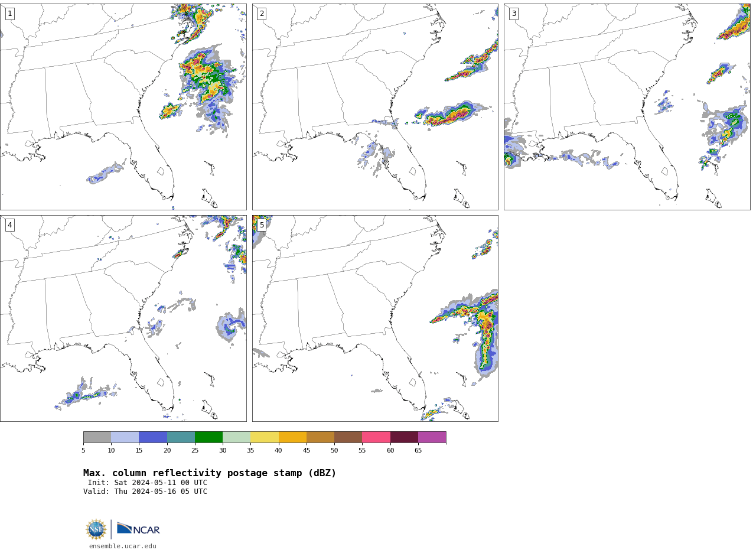Click the 50 tick label on colorbar
The height and width of the screenshot is (553, 756).
click(334, 451)
